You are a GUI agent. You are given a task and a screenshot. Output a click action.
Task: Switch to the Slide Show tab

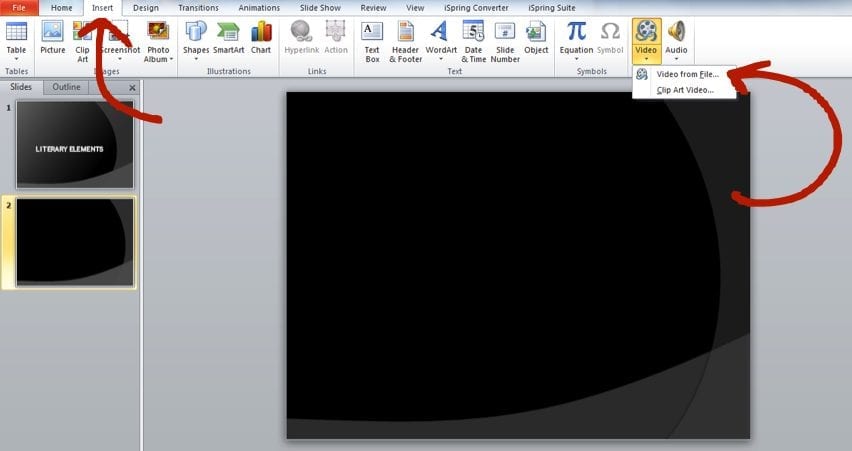click(x=320, y=8)
